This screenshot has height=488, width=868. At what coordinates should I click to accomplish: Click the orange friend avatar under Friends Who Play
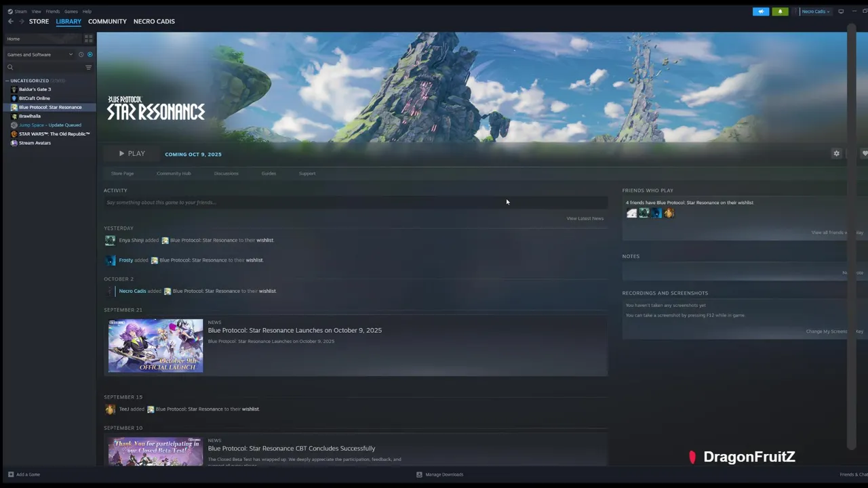[669, 213]
